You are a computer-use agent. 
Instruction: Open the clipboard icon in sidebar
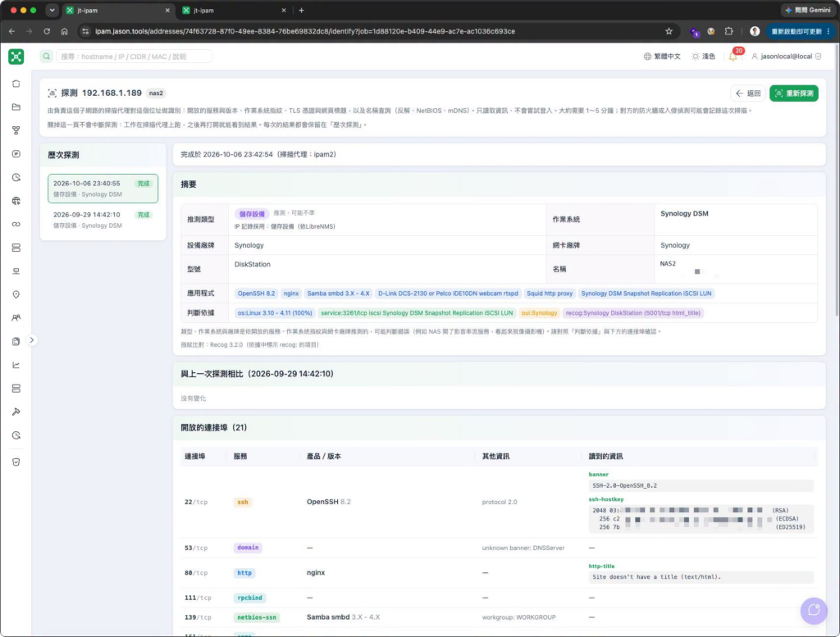16,341
